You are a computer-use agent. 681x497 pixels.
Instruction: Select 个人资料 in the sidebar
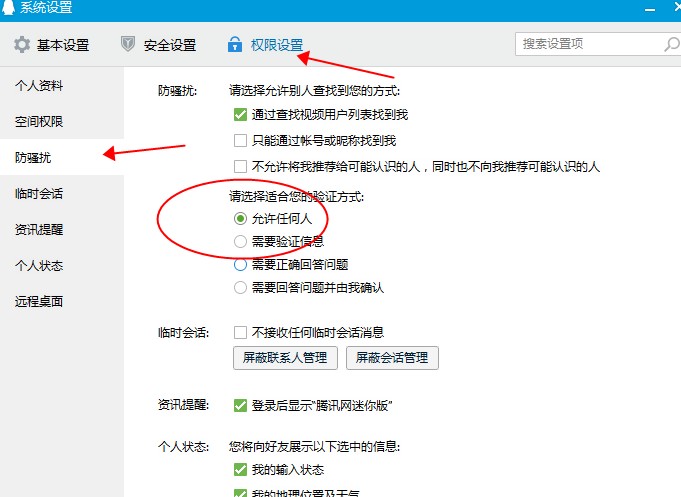[x=39, y=85]
